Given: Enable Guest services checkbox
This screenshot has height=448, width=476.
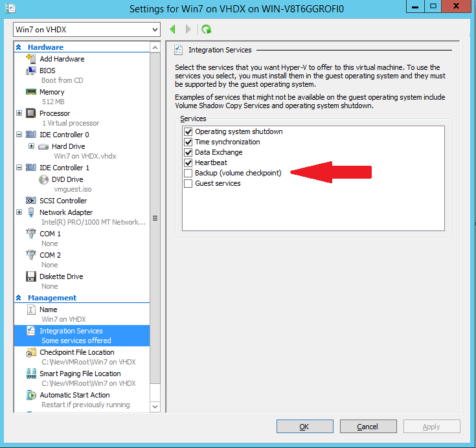Looking at the screenshot, I should point(188,183).
